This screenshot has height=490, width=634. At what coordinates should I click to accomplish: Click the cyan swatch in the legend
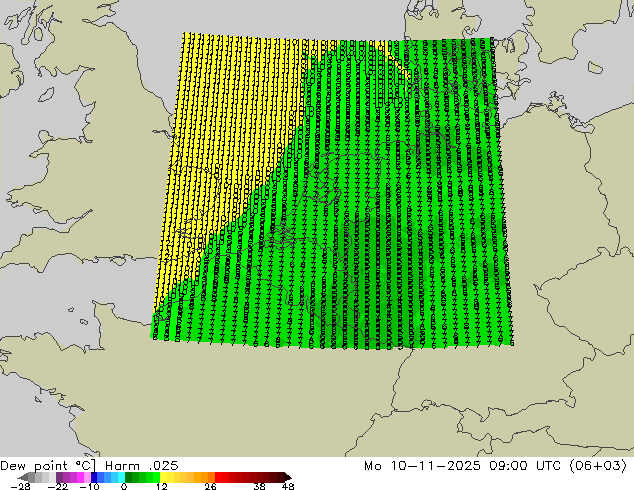click(121, 477)
